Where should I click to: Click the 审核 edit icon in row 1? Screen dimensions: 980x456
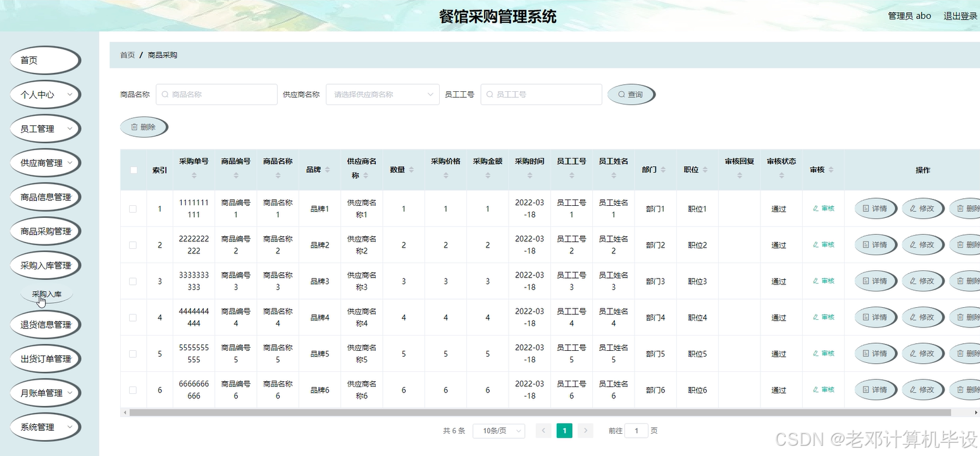(816, 208)
